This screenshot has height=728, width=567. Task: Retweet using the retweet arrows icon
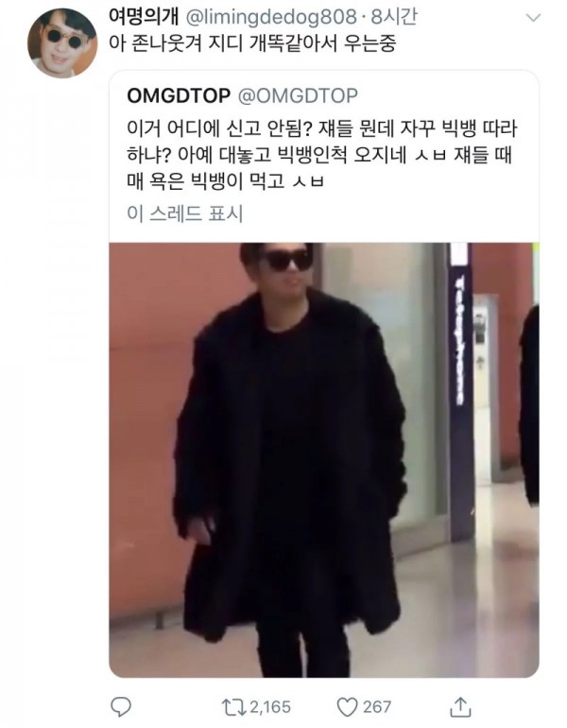coord(234,706)
